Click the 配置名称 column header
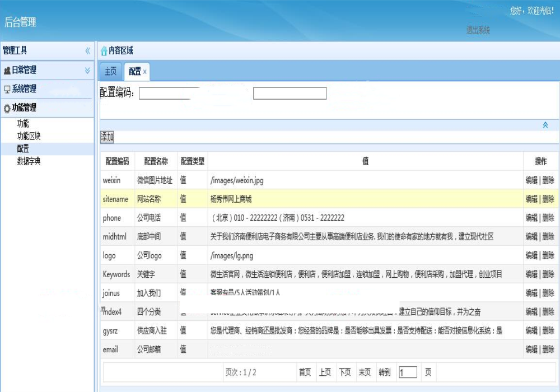Viewport: 560px width, 392px height. (156, 161)
